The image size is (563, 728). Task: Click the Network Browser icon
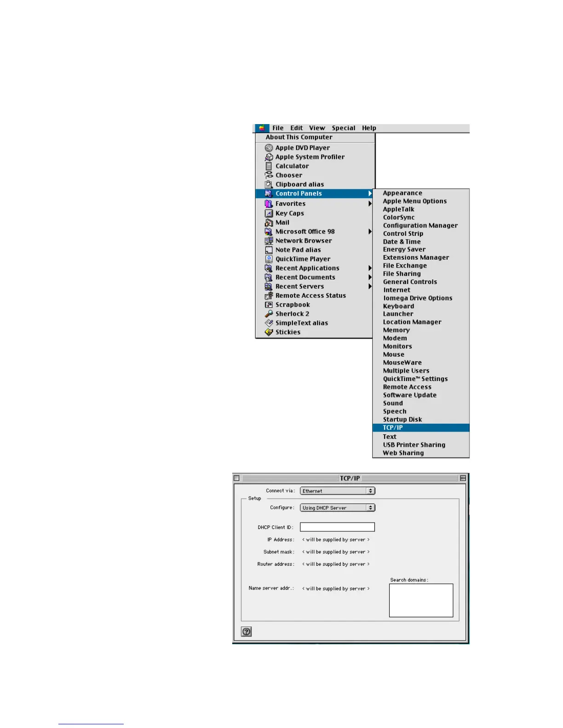[269, 241]
